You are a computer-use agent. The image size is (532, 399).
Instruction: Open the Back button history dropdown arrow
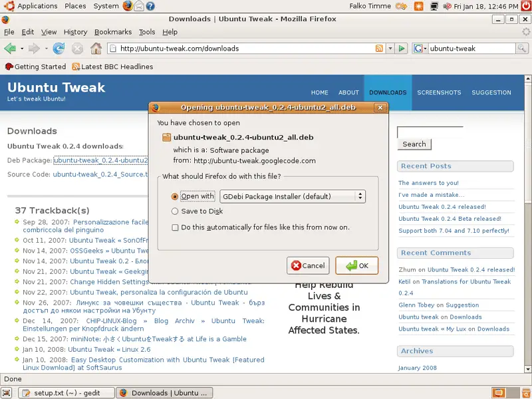click(x=22, y=49)
